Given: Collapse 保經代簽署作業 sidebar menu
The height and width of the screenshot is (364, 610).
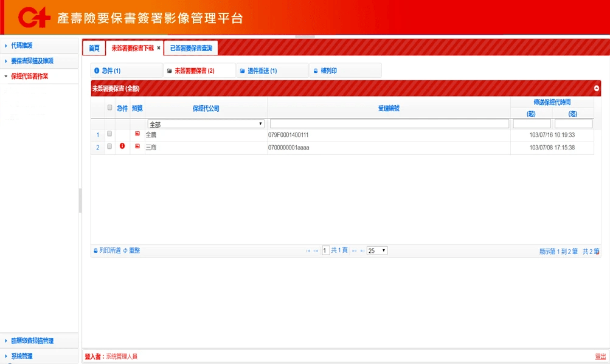Looking at the screenshot, I should coord(40,76).
